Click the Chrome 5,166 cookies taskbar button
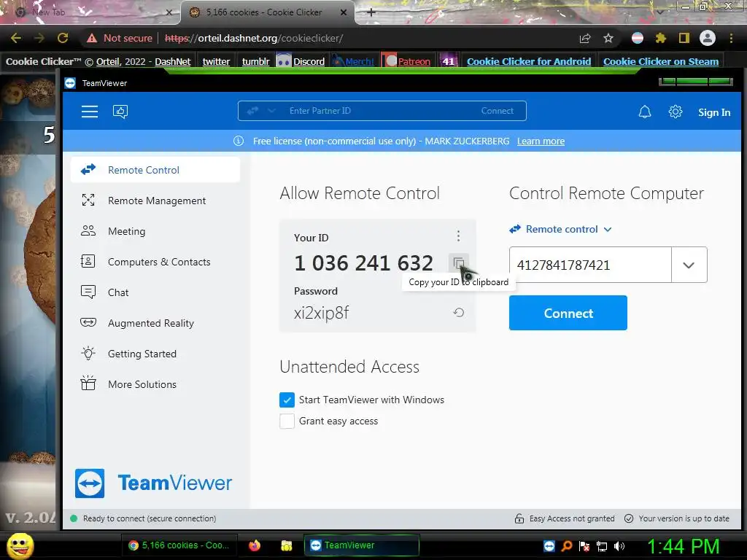747x560 pixels. (179, 545)
